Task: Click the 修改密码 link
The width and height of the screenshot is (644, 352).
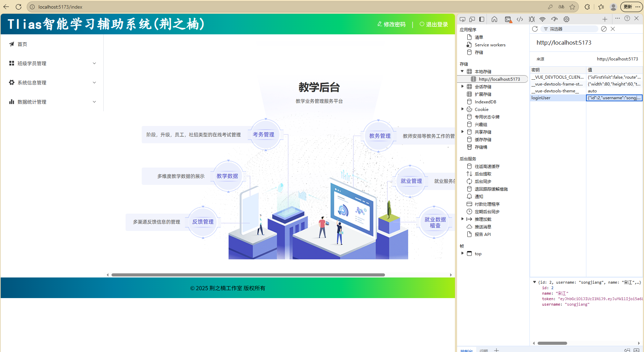Action: [x=391, y=24]
